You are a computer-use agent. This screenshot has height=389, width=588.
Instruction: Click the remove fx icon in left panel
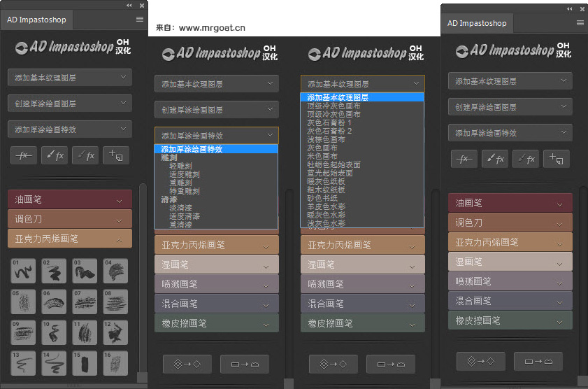pyautogui.click(x=24, y=155)
